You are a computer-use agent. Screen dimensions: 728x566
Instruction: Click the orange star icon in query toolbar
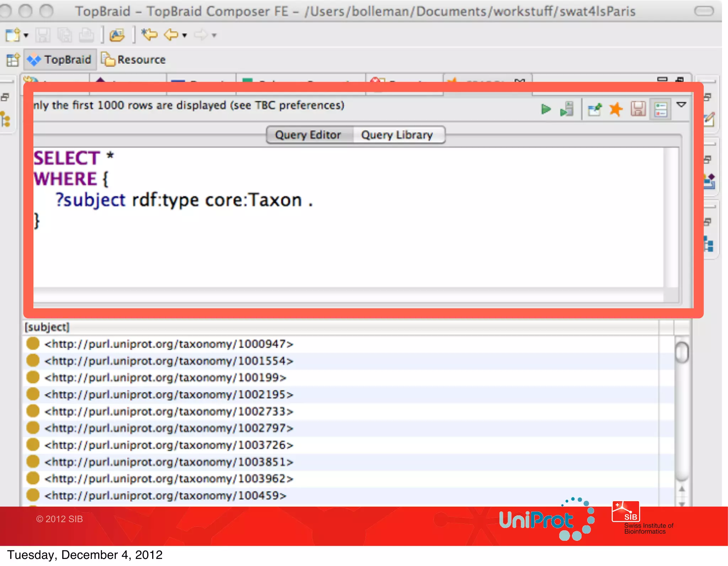(616, 109)
